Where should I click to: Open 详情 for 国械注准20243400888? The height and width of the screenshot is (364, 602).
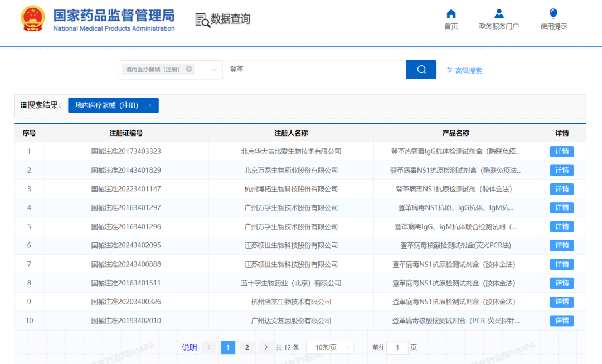click(562, 264)
